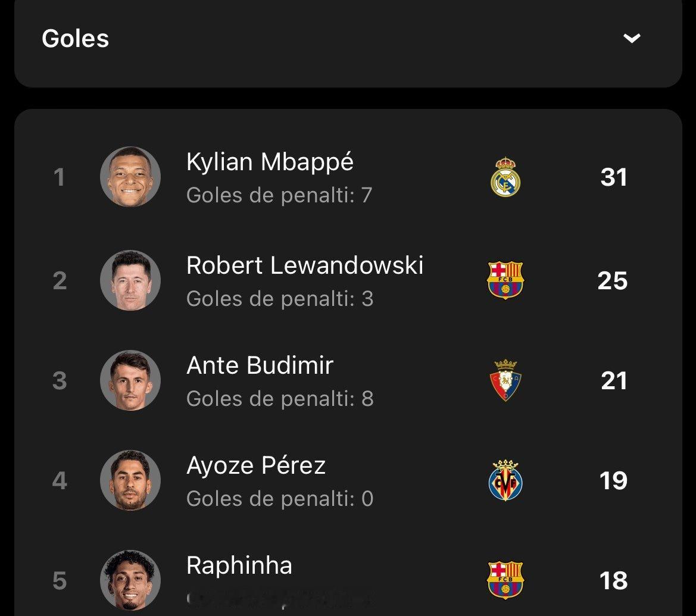Select the Ante Budimir player name
Viewport: 696px width, 616px height.
[x=260, y=365]
